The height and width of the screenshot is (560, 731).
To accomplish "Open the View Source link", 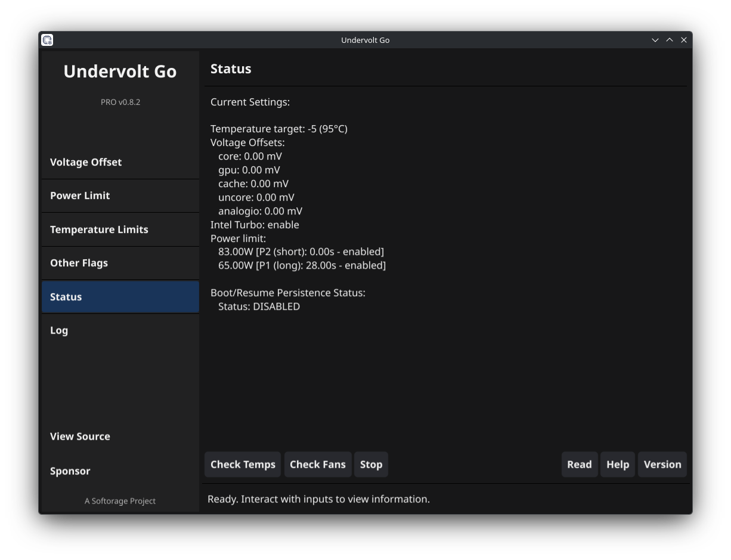I will pyautogui.click(x=120, y=436).
